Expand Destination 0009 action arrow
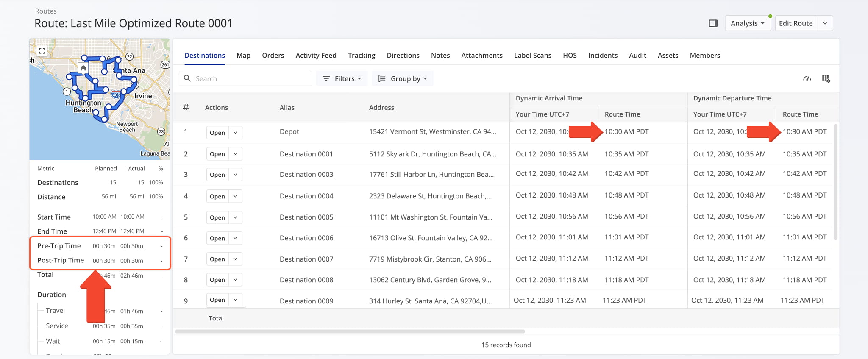Image resolution: width=868 pixels, height=359 pixels. [235, 300]
